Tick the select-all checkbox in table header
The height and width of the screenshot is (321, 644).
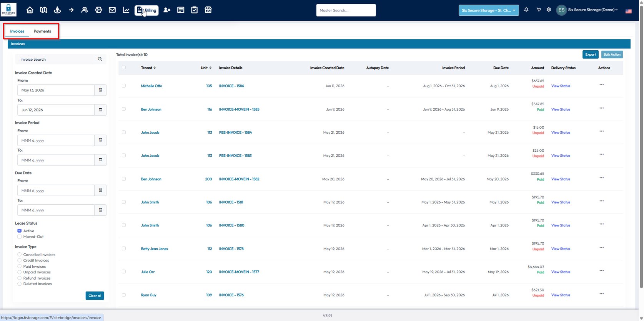[124, 68]
